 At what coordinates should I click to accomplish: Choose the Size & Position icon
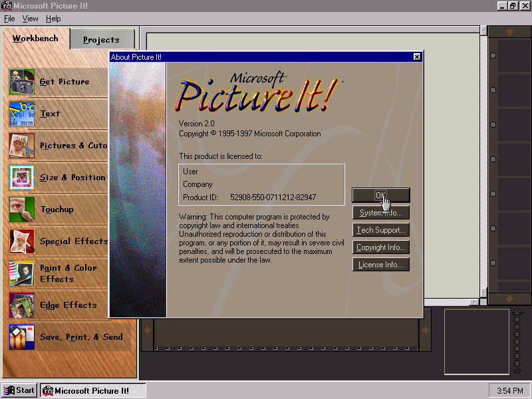pos(22,178)
